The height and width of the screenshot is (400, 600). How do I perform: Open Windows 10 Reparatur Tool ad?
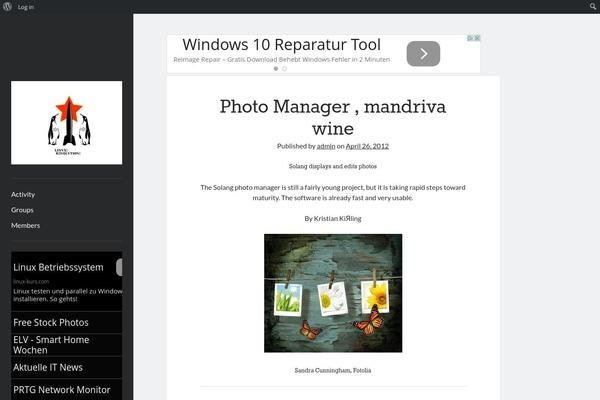coord(282,45)
